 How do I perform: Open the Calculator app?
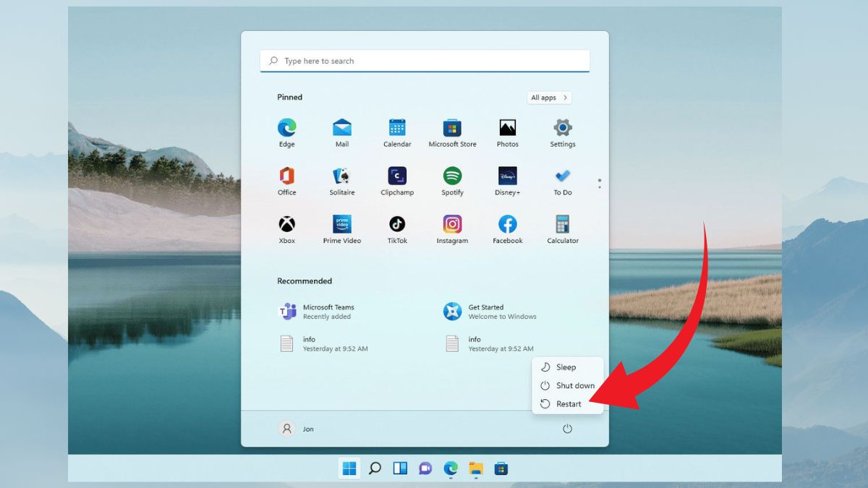click(x=563, y=230)
